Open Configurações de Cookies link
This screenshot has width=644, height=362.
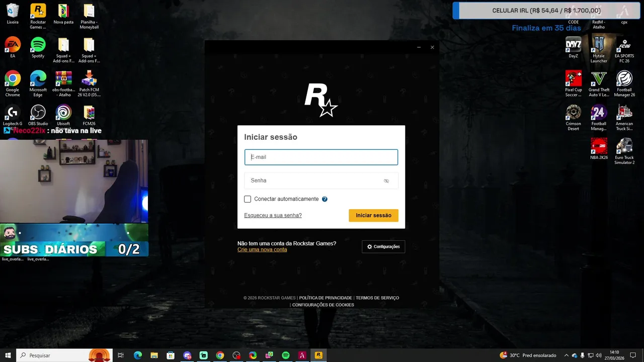coord(323,305)
